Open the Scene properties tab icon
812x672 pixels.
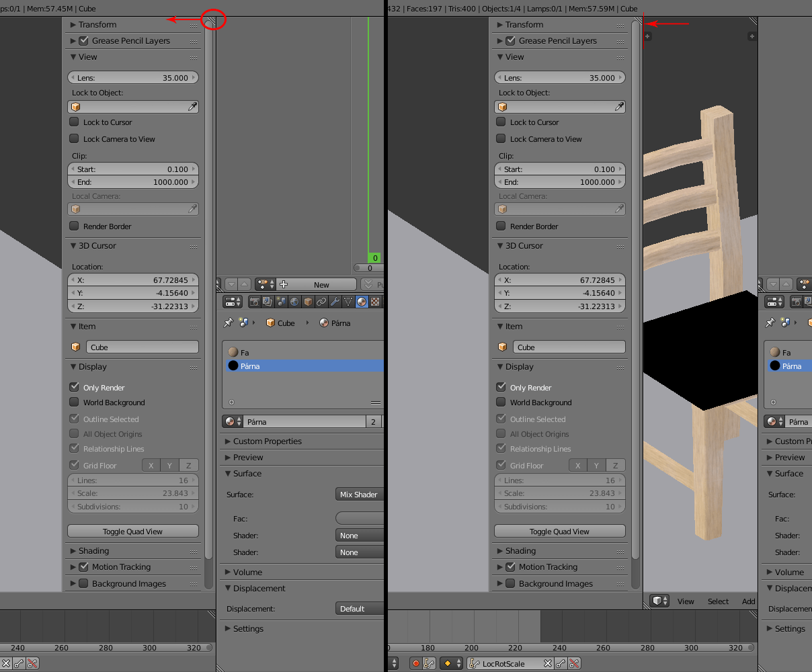pyautogui.click(x=281, y=302)
